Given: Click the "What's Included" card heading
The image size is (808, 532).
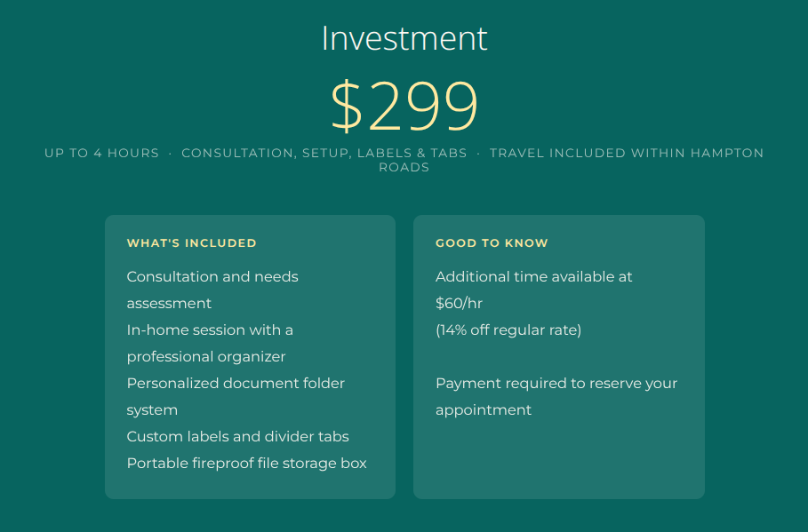Looking at the screenshot, I should [x=191, y=243].
